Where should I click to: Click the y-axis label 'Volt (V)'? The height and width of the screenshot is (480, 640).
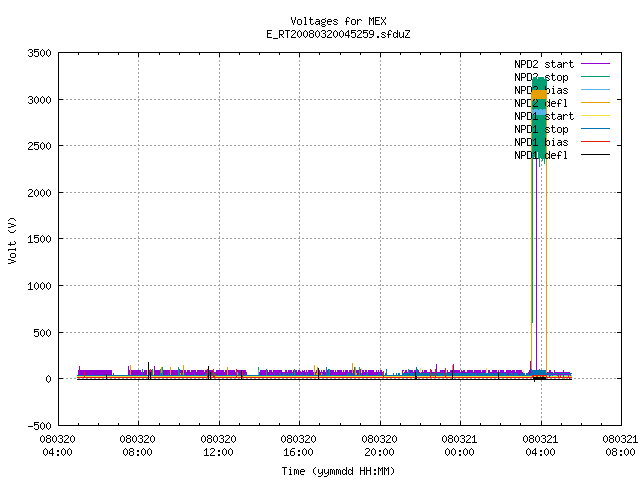(x=12, y=240)
